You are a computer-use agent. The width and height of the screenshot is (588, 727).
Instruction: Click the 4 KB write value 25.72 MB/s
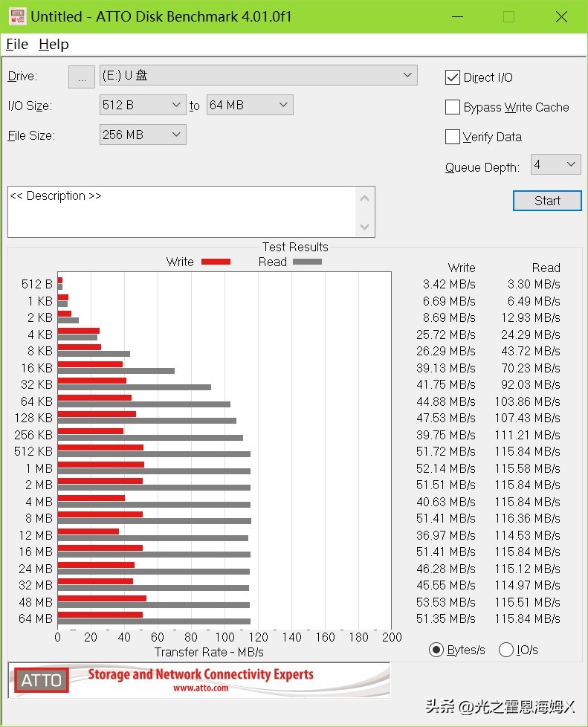(x=445, y=335)
